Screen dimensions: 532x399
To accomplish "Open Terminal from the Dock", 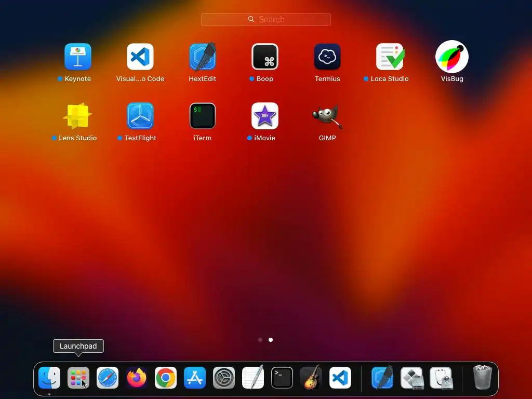I will tap(282, 378).
